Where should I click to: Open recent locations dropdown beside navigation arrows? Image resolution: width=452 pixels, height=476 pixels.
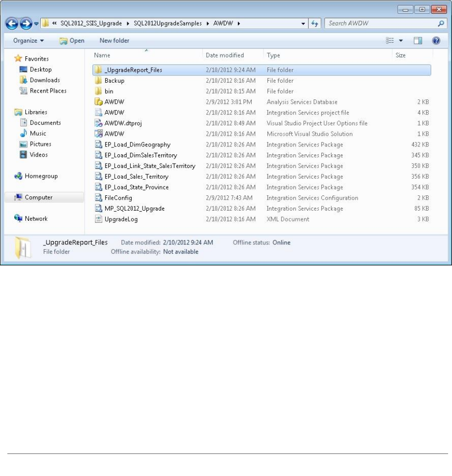[36, 24]
